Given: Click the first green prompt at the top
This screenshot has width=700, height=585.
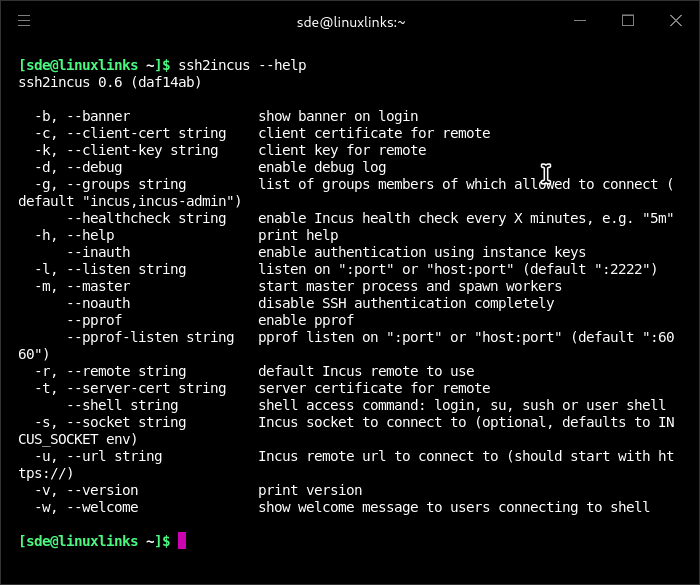Looking at the screenshot, I should 94,65.
